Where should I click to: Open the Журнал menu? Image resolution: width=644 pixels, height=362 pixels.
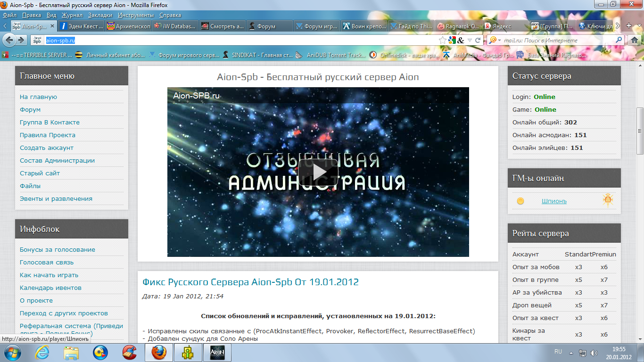(72, 15)
